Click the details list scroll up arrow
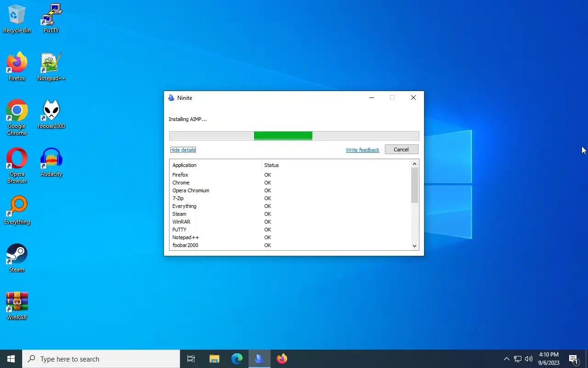Screen dimensions: 588x368 coord(414,164)
